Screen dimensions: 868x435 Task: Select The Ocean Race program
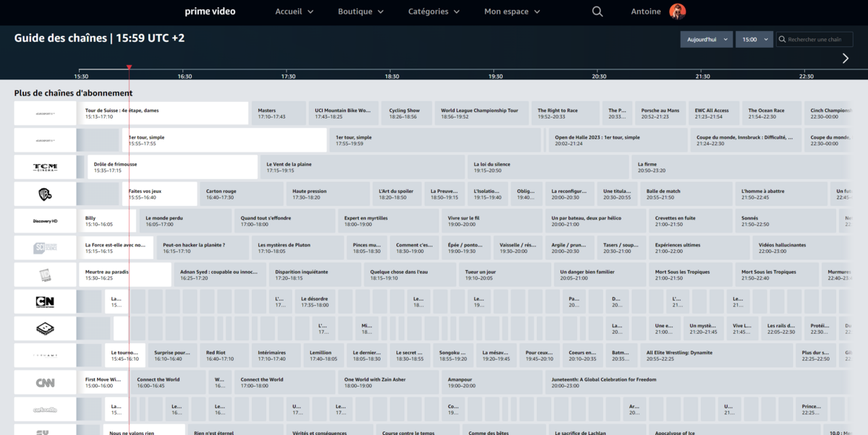pyautogui.click(x=772, y=113)
